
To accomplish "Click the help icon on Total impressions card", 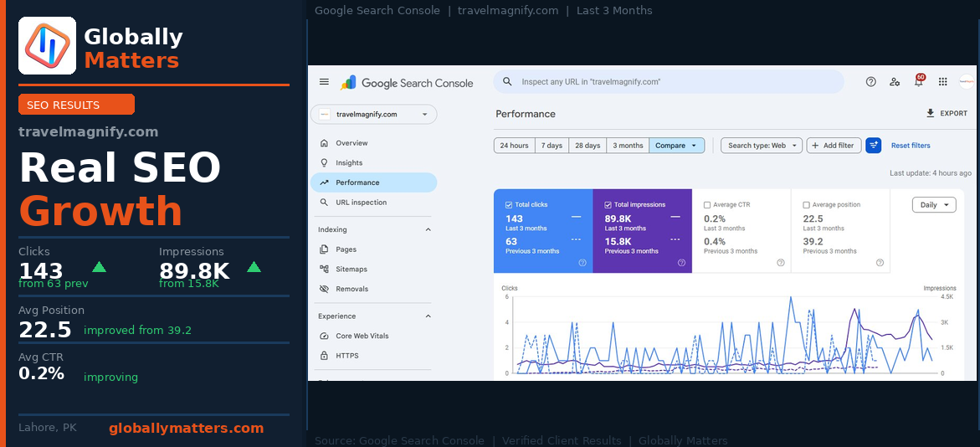I will click(x=681, y=263).
